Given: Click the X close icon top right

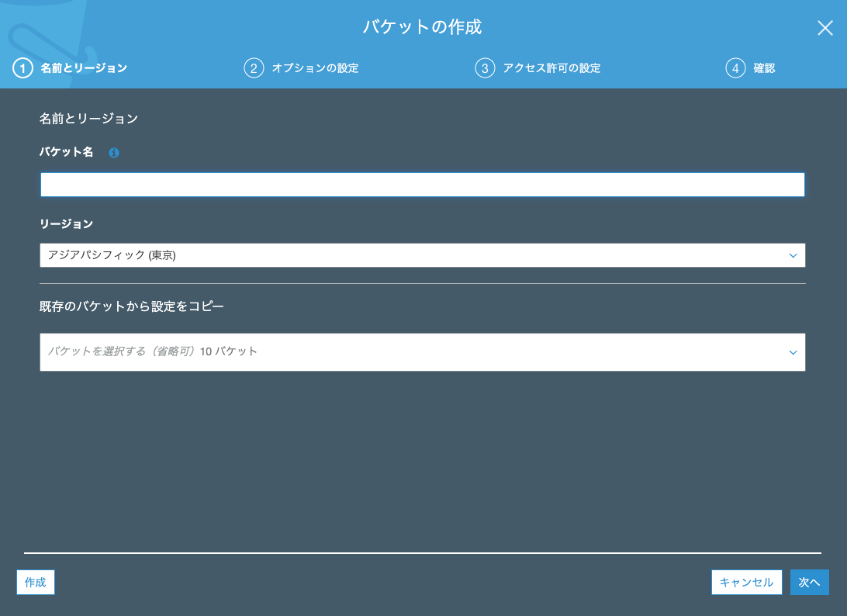Looking at the screenshot, I should tap(825, 28).
